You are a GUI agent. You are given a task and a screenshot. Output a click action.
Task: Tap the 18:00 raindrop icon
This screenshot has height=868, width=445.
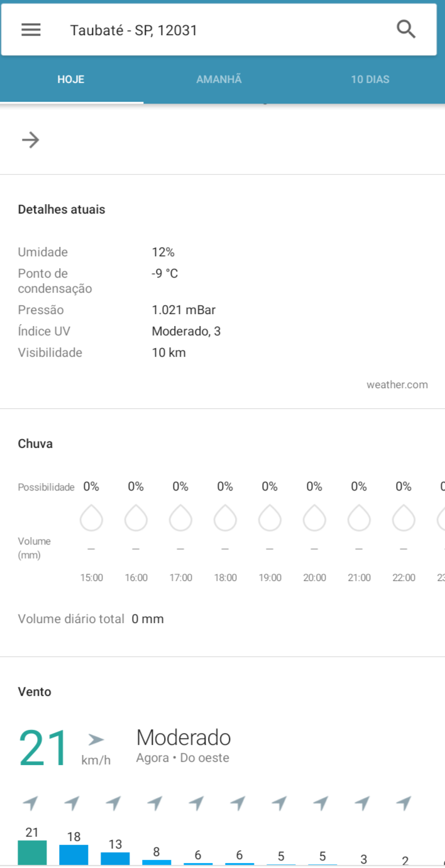225,518
